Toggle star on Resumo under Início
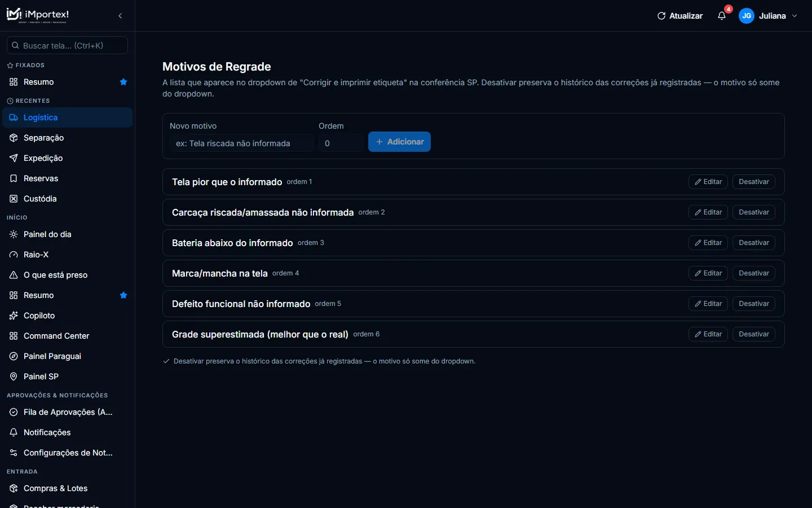The image size is (812, 508). [x=123, y=295]
